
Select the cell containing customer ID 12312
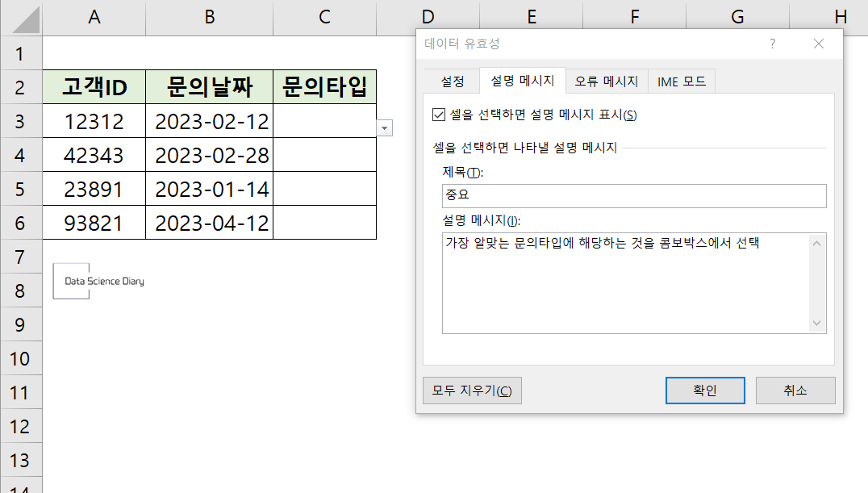click(94, 120)
